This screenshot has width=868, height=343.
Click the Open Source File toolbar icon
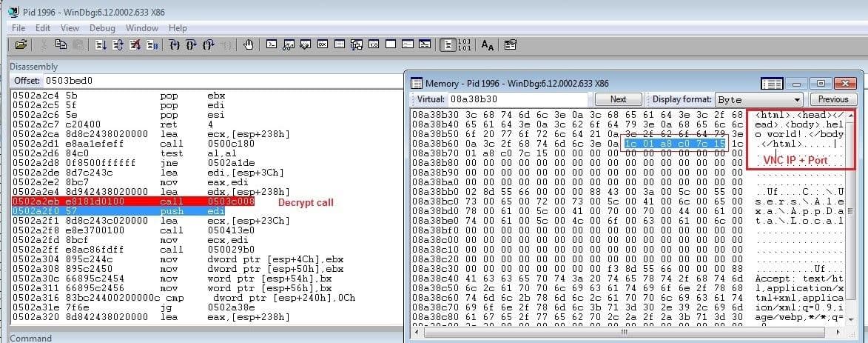tap(20, 44)
